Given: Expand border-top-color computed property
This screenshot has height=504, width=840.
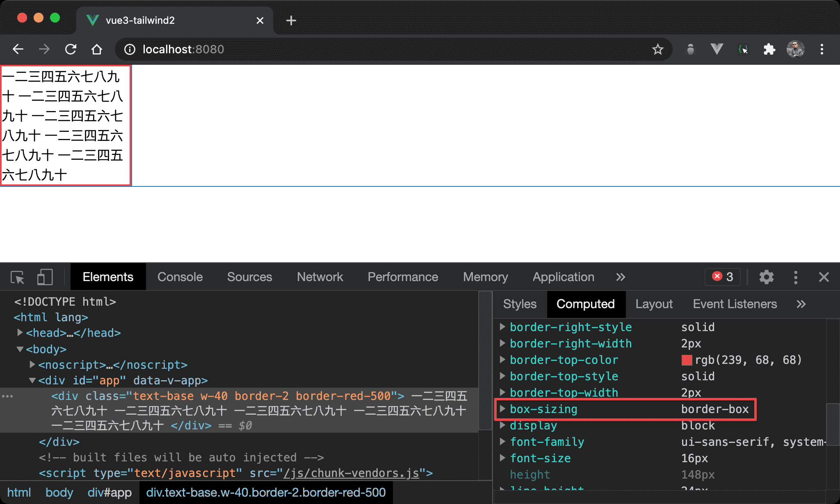Looking at the screenshot, I should tap(502, 360).
